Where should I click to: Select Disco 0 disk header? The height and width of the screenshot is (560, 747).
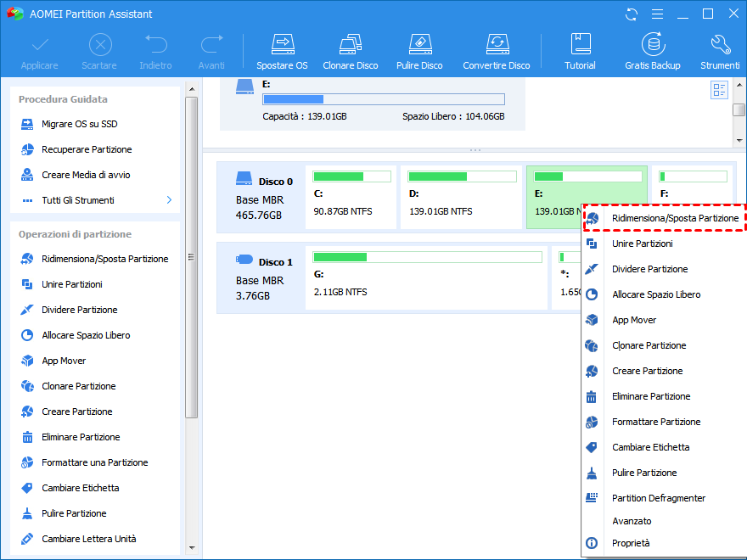(261, 197)
